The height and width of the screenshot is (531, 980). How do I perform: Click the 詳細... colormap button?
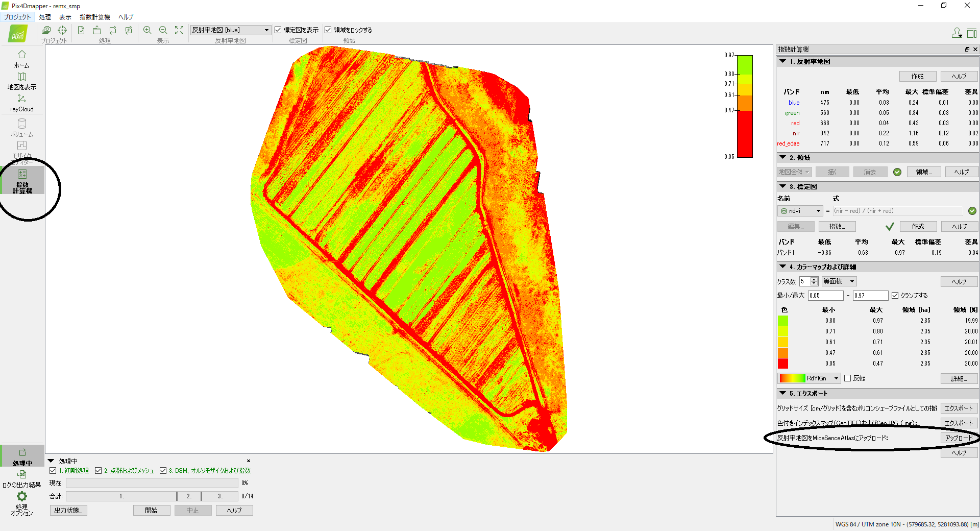(x=959, y=378)
